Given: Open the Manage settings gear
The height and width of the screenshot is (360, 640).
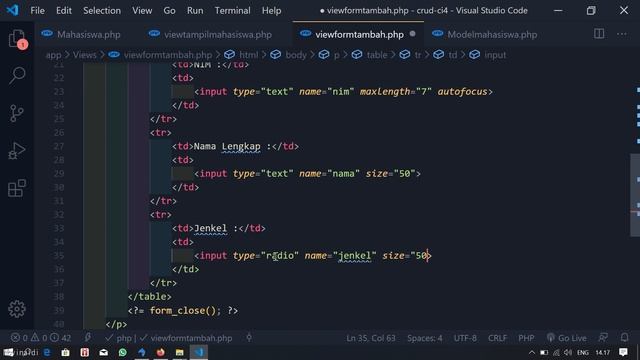Looking at the screenshot, I should pyautogui.click(x=17, y=309).
